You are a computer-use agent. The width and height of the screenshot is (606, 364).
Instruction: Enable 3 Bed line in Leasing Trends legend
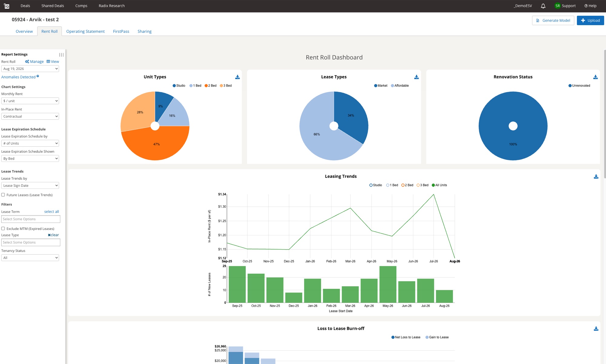[422, 185]
